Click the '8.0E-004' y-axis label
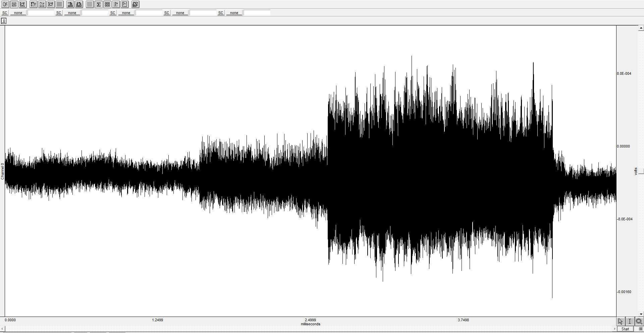 pyautogui.click(x=624, y=73)
